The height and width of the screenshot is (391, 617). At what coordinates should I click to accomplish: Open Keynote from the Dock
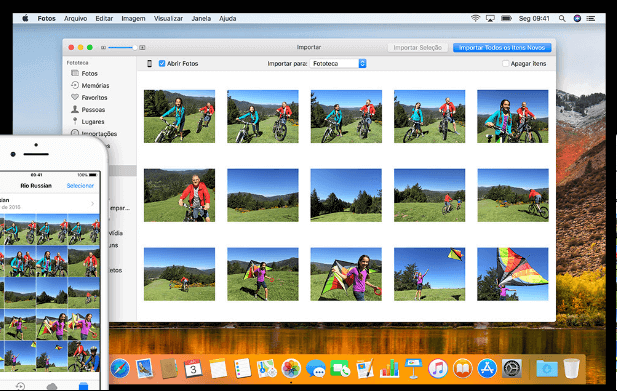(x=414, y=369)
